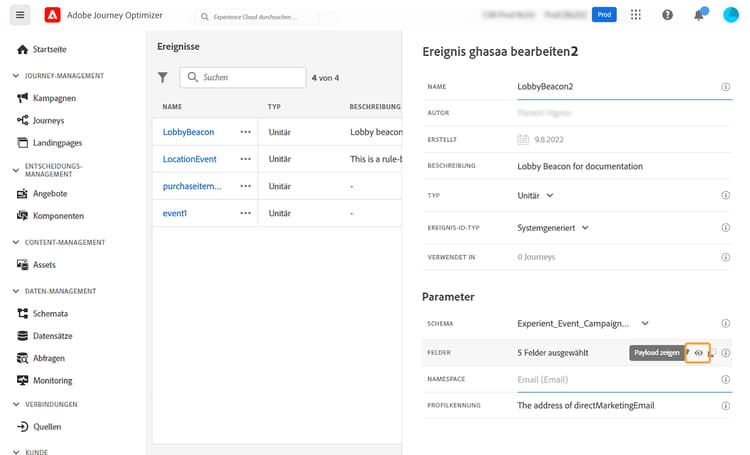
Task: Open the app switcher grid icon
Action: pyautogui.click(x=637, y=15)
